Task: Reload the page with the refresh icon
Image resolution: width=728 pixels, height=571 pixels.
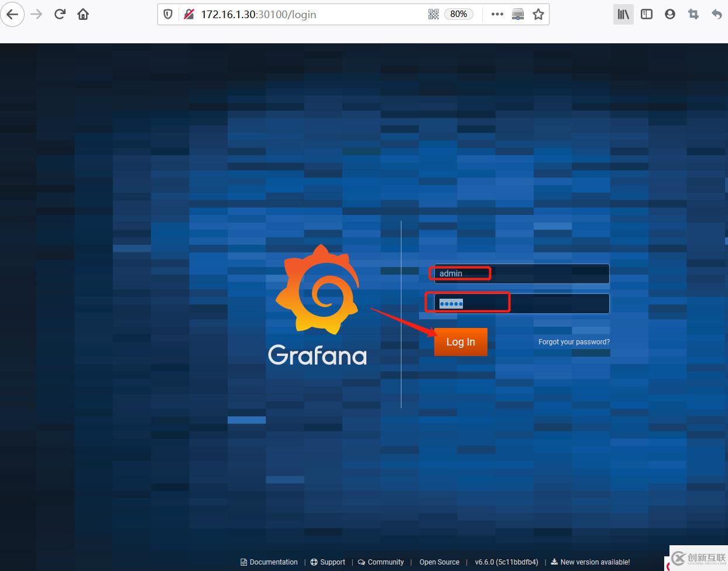Action: coord(60,14)
